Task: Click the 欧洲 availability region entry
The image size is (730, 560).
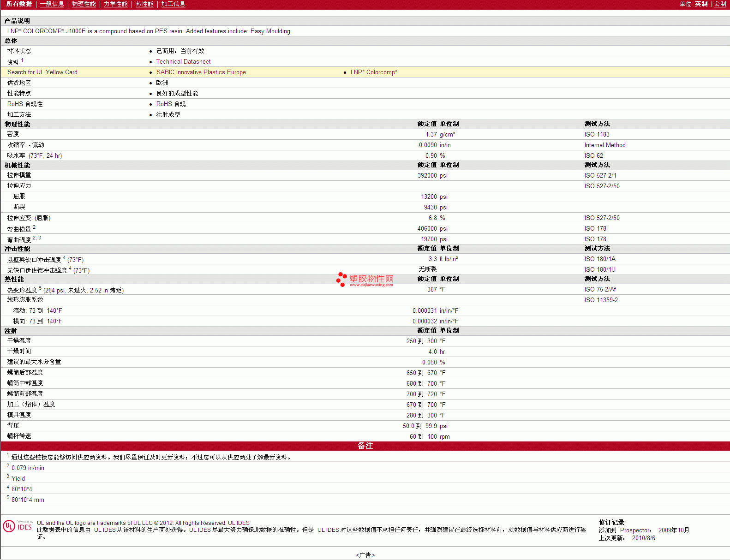Action: (x=162, y=83)
